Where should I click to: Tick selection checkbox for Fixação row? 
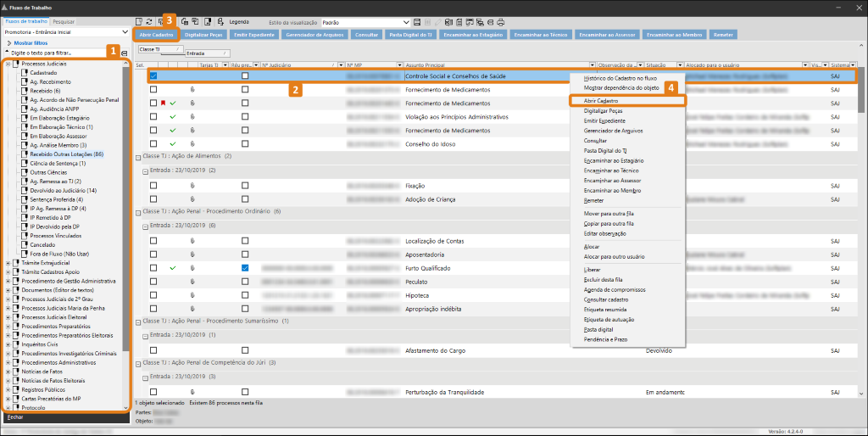coord(153,186)
